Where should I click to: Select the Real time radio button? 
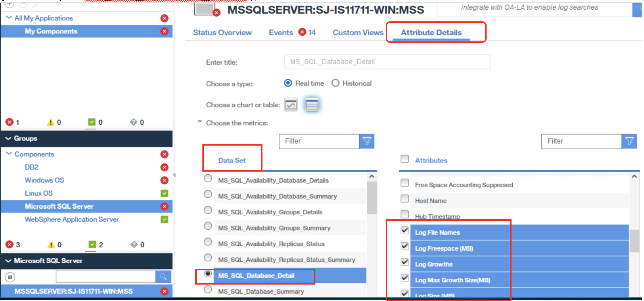point(288,83)
